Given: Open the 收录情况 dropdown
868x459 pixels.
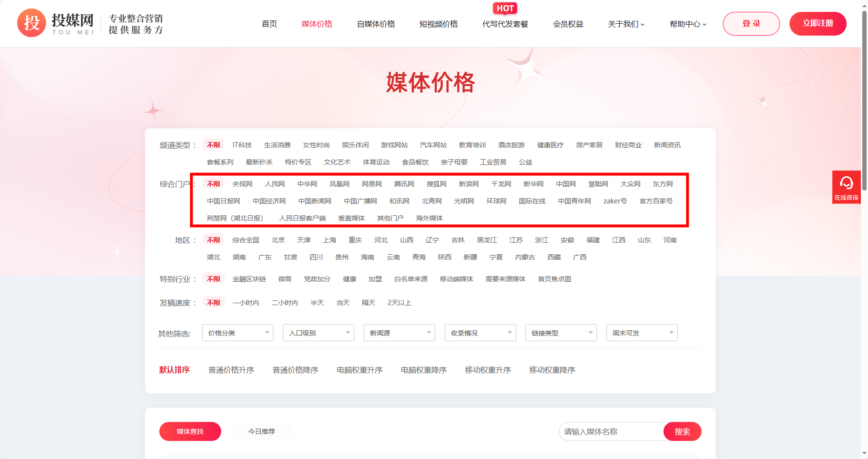Looking at the screenshot, I should pyautogui.click(x=480, y=333).
